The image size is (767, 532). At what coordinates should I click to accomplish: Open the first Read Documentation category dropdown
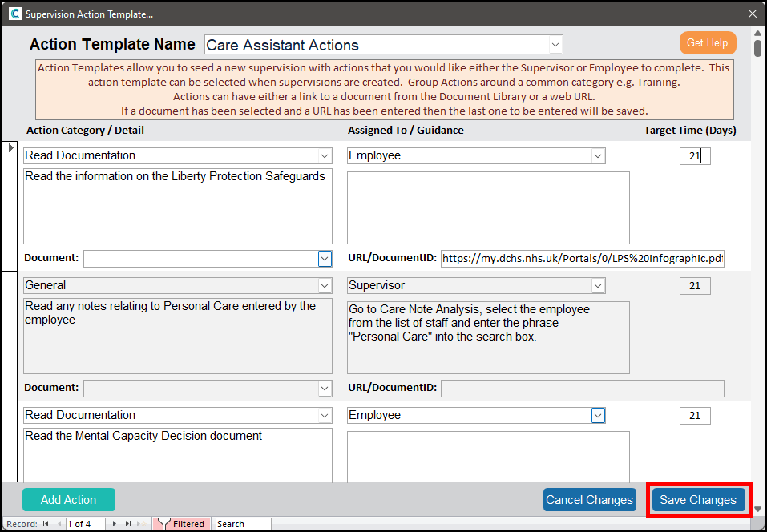(x=324, y=155)
